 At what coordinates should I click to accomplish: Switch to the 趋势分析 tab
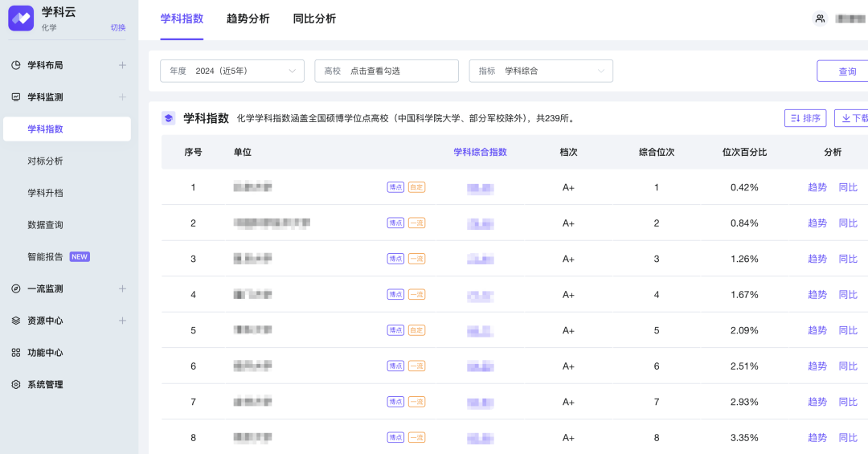click(248, 18)
